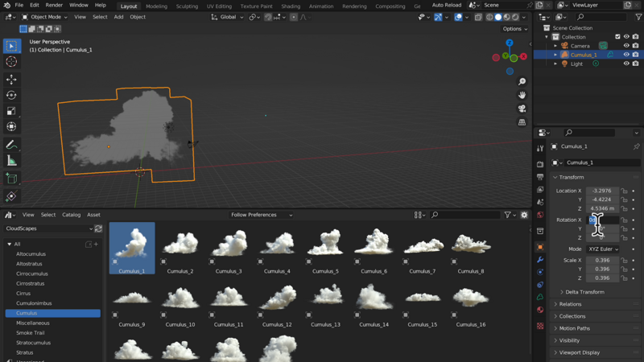Open the Options dropdown

coord(514,29)
